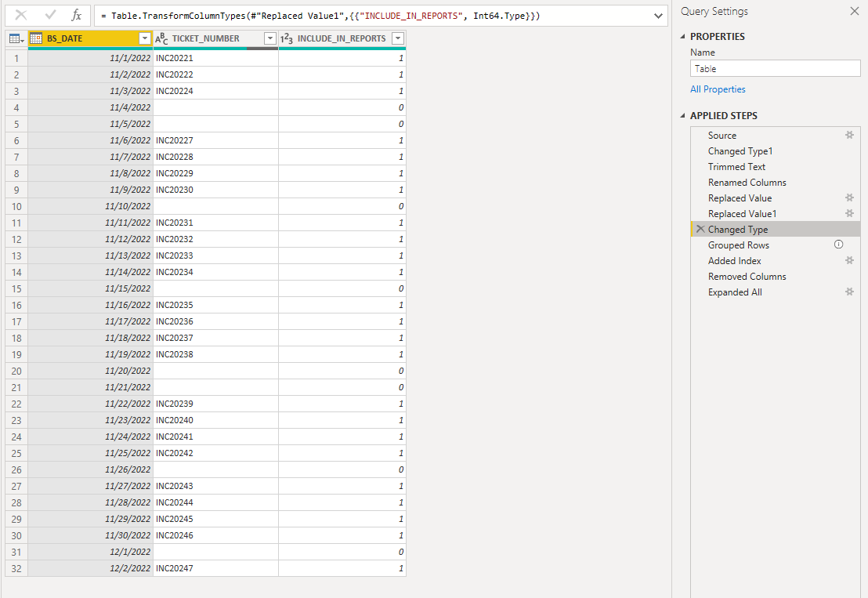Click the cell containing INC20227
868x598 pixels.
click(x=216, y=140)
